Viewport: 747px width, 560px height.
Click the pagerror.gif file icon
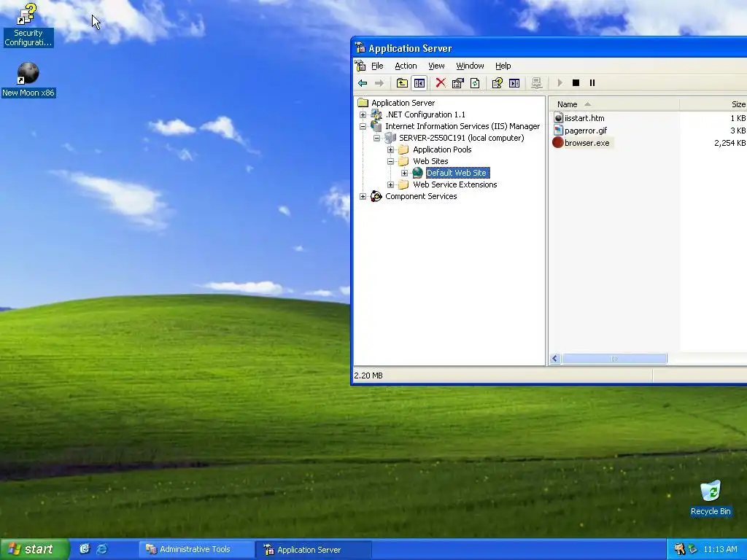(559, 130)
